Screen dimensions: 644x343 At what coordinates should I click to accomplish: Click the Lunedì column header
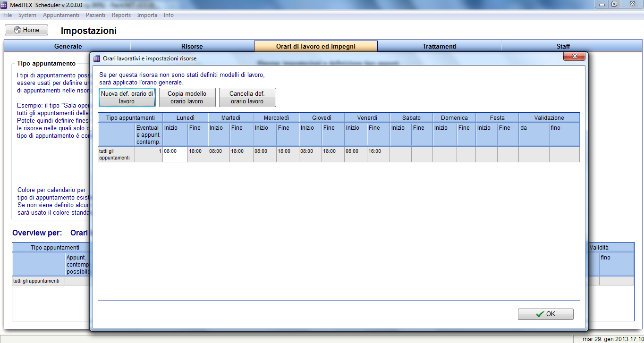tap(186, 117)
